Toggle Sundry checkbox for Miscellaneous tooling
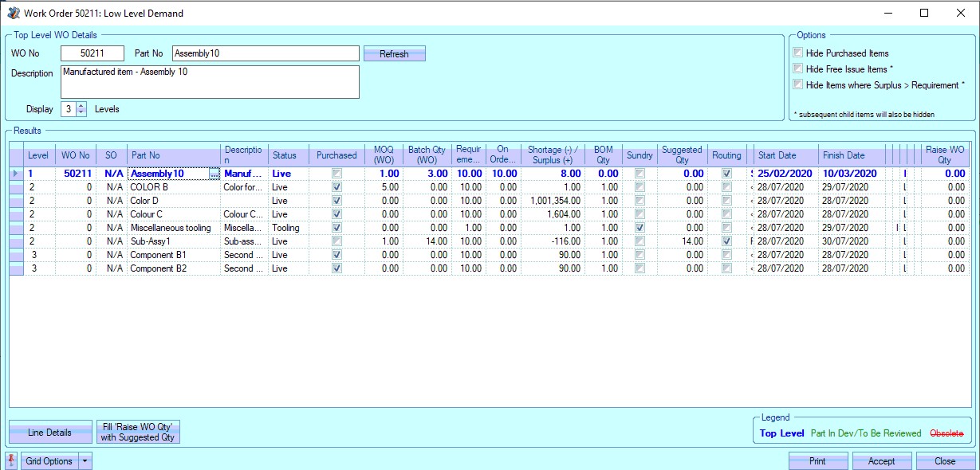This screenshot has height=470, width=980. [640, 228]
